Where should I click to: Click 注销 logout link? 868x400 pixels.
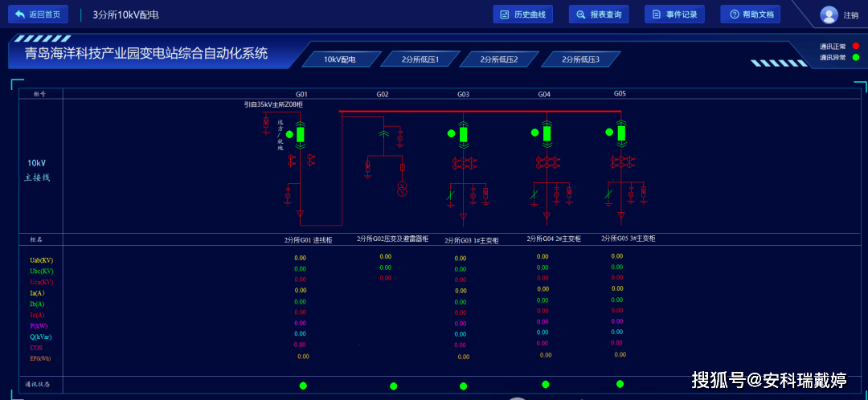tap(851, 15)
